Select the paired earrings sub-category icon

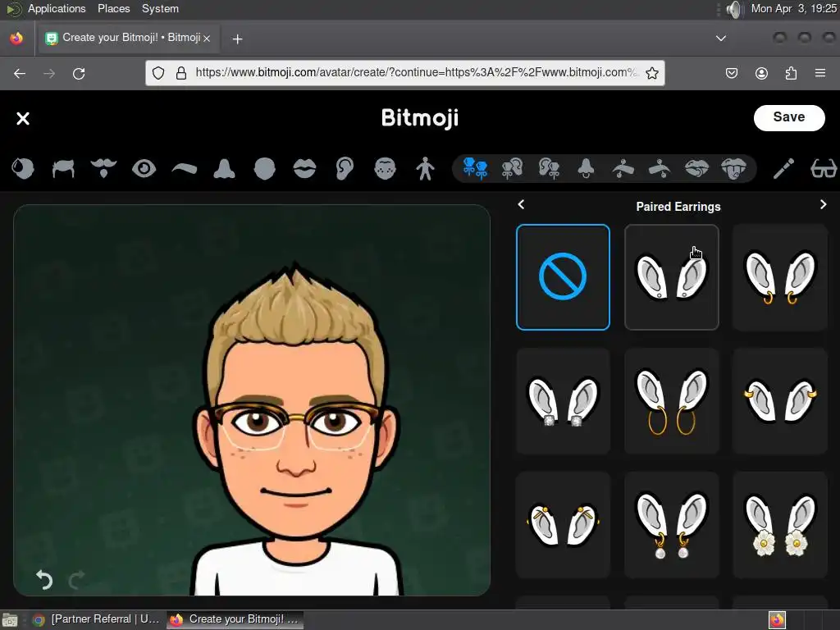(x=475, y=168)
